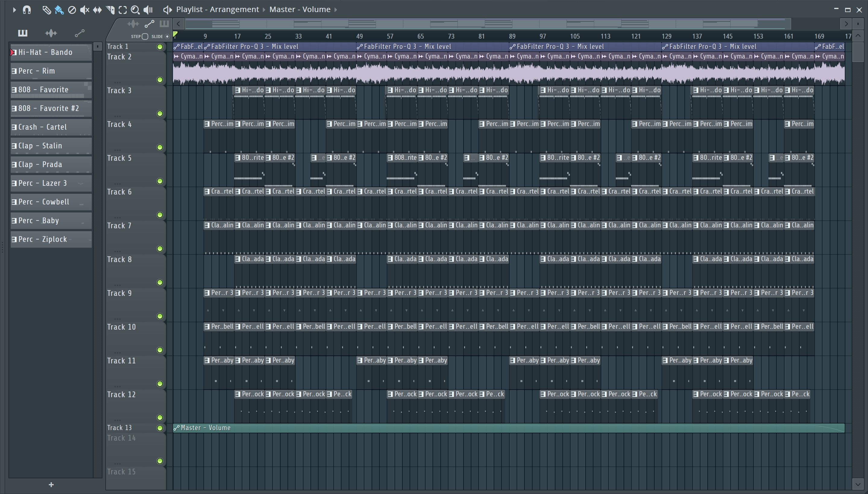This screenshot has width=868, height=494.
Task: Open timeline options button at top right
Action: point(858,24)
